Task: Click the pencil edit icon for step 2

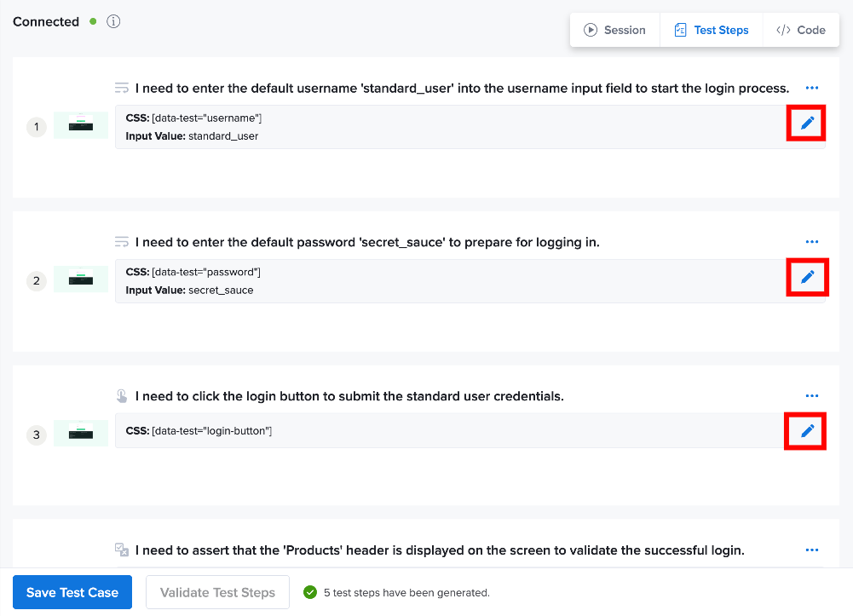Action: click(x=807, y=277)
